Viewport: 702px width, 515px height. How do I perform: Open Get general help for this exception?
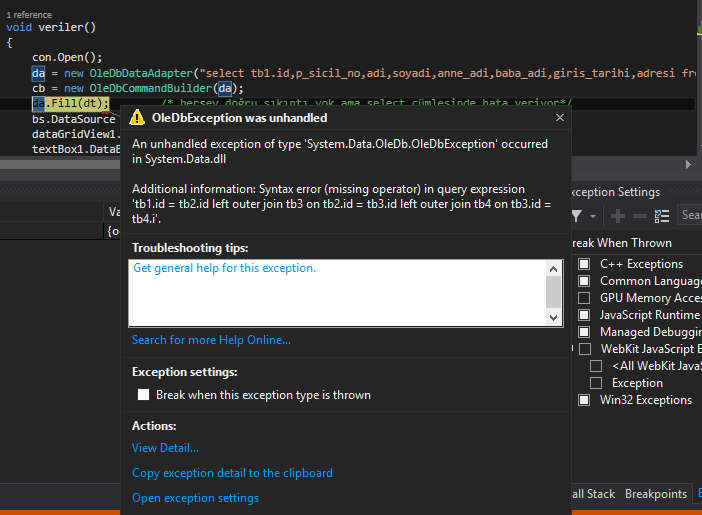[x=225, y=268]
